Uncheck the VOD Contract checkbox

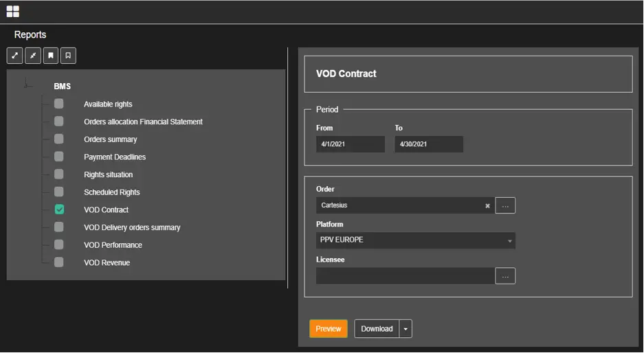click(59, 209)
